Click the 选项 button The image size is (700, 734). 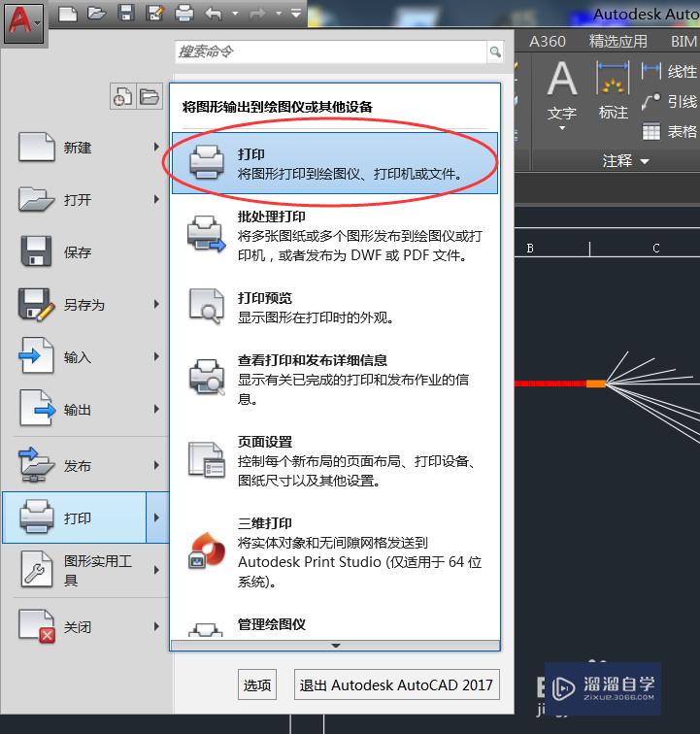257,684
